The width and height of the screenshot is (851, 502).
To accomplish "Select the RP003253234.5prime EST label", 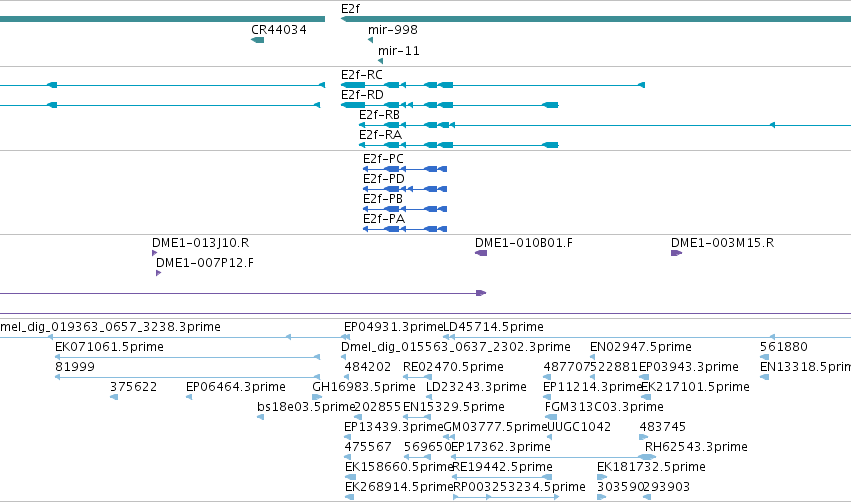I will coord(519,488).
